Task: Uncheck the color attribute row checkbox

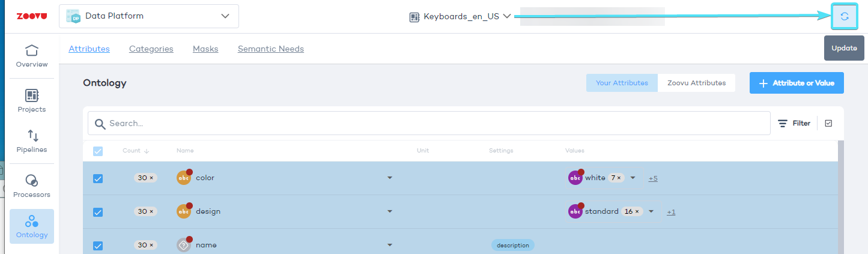Action: click(98, 178)
